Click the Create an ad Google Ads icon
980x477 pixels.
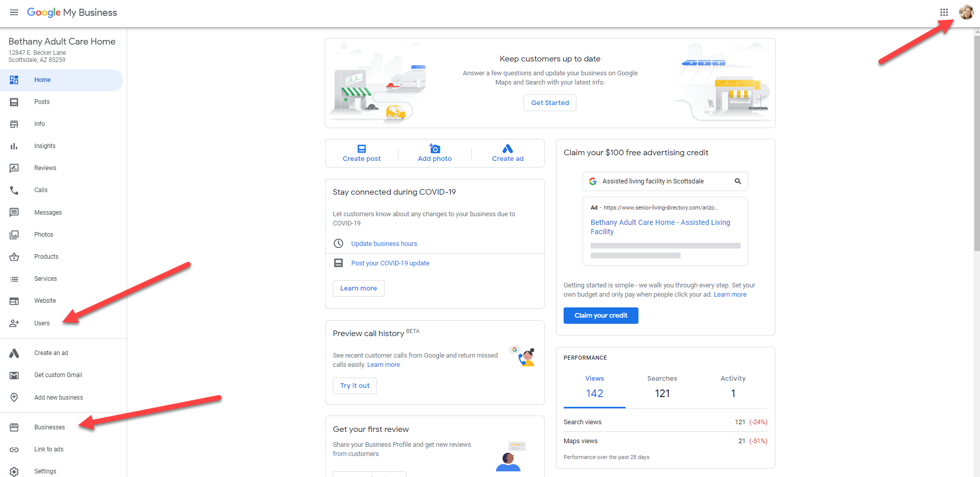[14, 353]
